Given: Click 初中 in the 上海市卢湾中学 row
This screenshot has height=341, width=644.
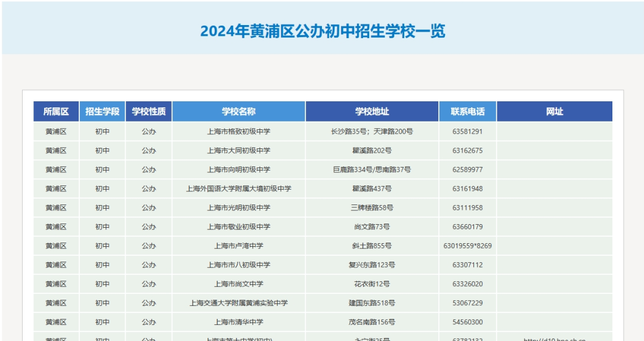Looking at the screenshot, I should pyautogui.click(x=103, y=246).
